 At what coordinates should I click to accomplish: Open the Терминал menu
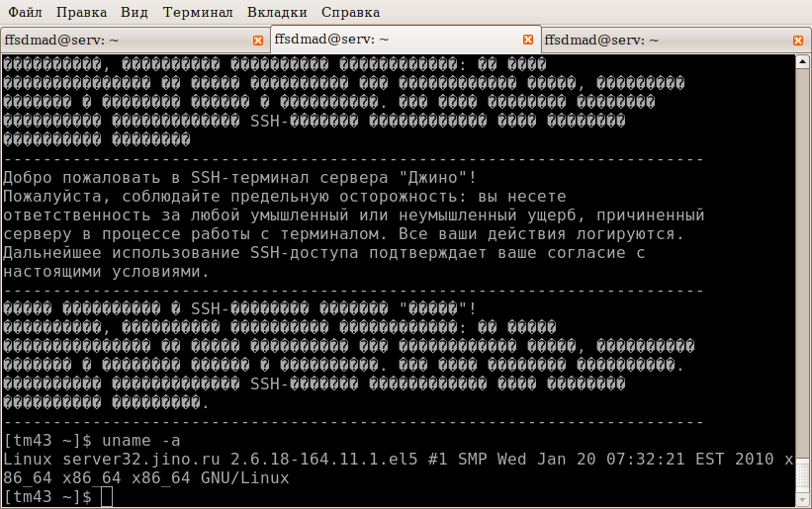click(198, 12)
